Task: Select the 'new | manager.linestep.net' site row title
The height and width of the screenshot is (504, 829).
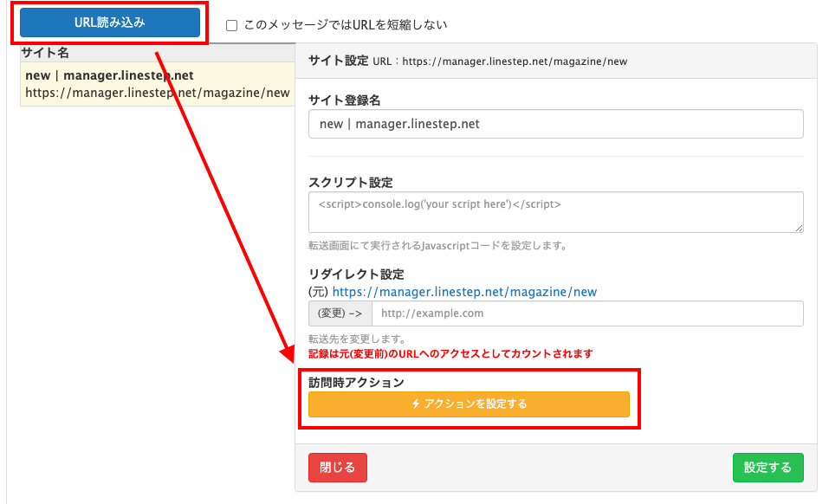Action: pyautogui.click(x=109, y=75)
